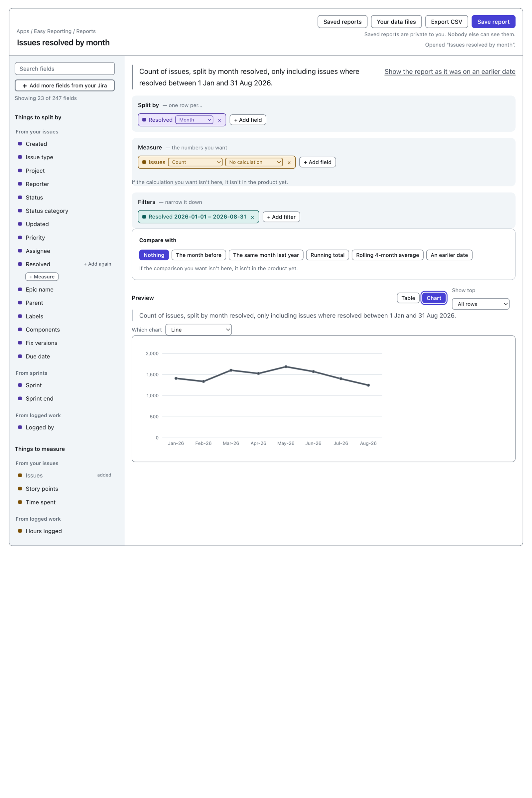Open Saved reports

pyautogui.click(x=342, y=22)
